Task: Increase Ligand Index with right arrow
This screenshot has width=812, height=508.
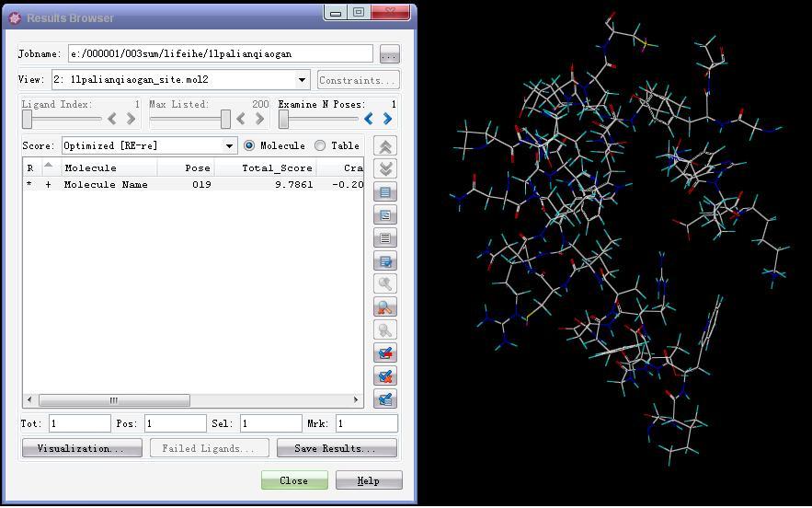Action: [131, 120]
